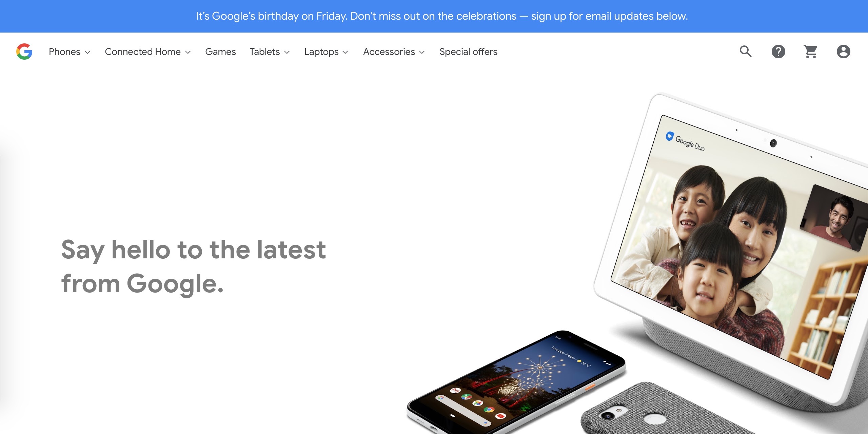
Task: Click the Google Duo icon on display
Action: [669, 136]
